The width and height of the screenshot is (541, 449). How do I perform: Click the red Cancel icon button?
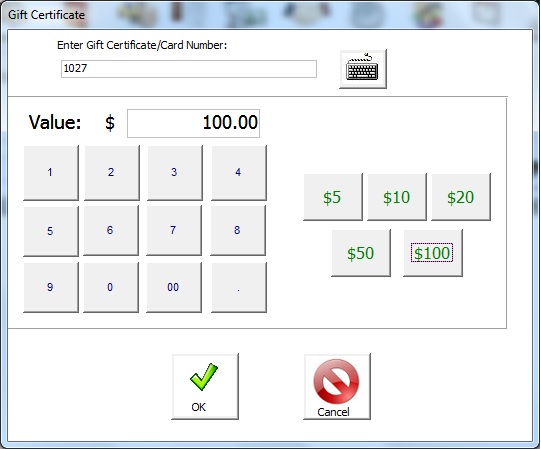pos(337,387)
